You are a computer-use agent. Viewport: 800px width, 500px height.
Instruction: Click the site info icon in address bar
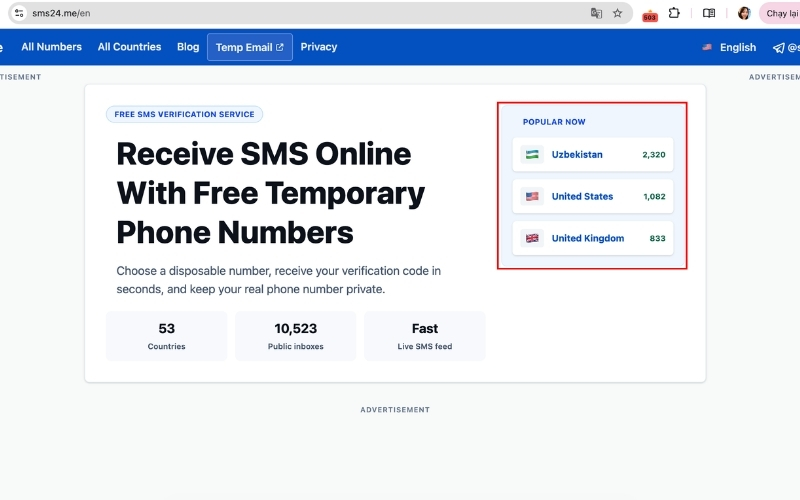pyautogui.click(x=19, y=13)
